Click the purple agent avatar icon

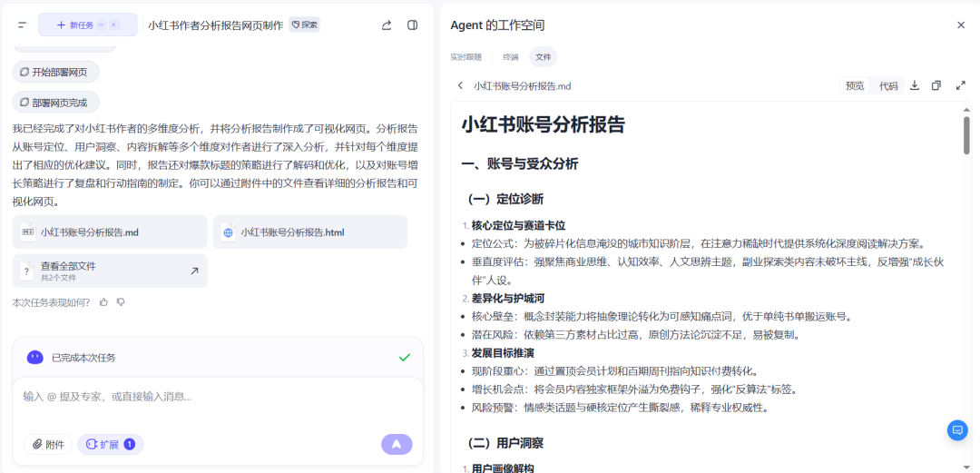[35, 358]
